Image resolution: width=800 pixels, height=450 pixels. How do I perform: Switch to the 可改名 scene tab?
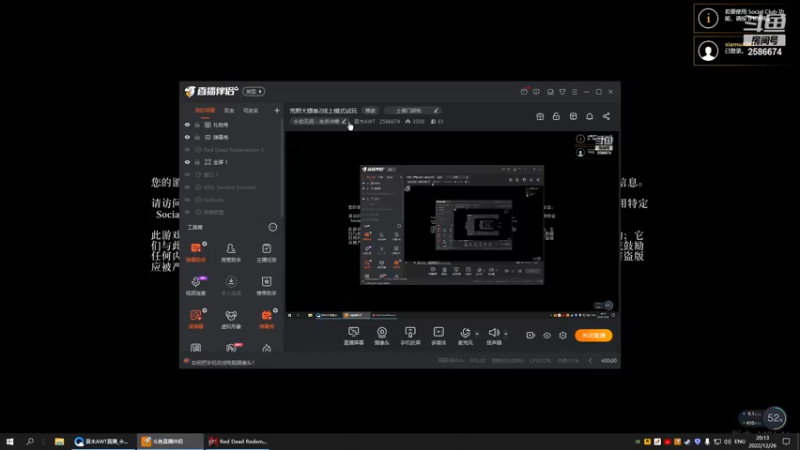pyautogui.click(x=251, y=110)
